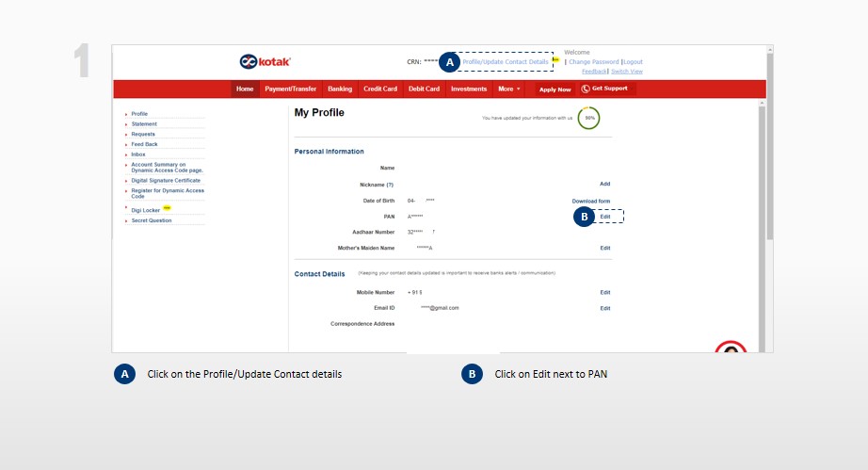Open the chat assistant avatar icon

pyautogui.click(x=731, y=348)
